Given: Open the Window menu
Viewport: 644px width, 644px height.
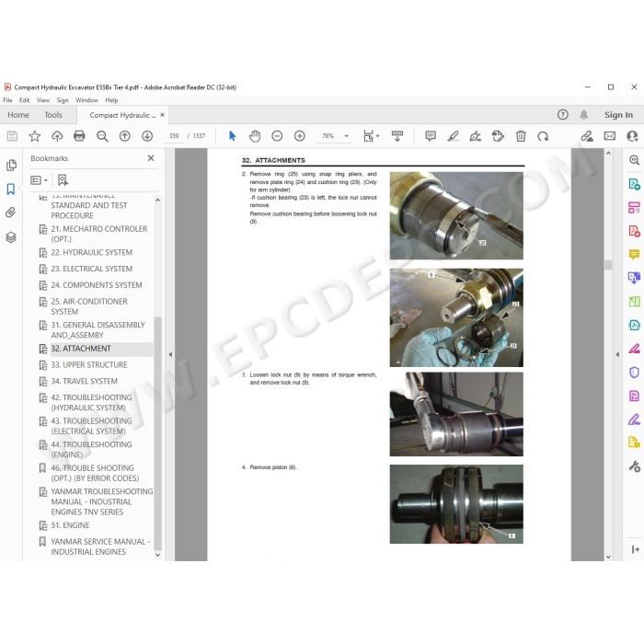Looking at the screenshot, I should (x=86, y=99).
